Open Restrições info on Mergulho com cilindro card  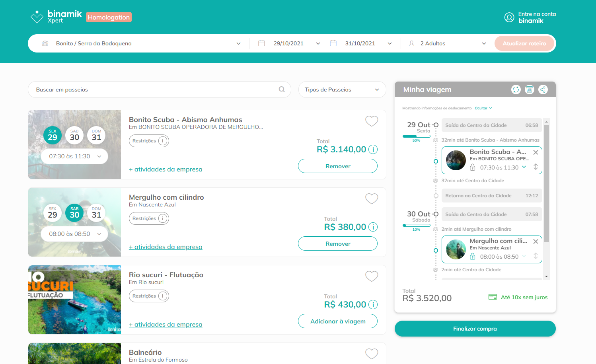click(149, 218)
